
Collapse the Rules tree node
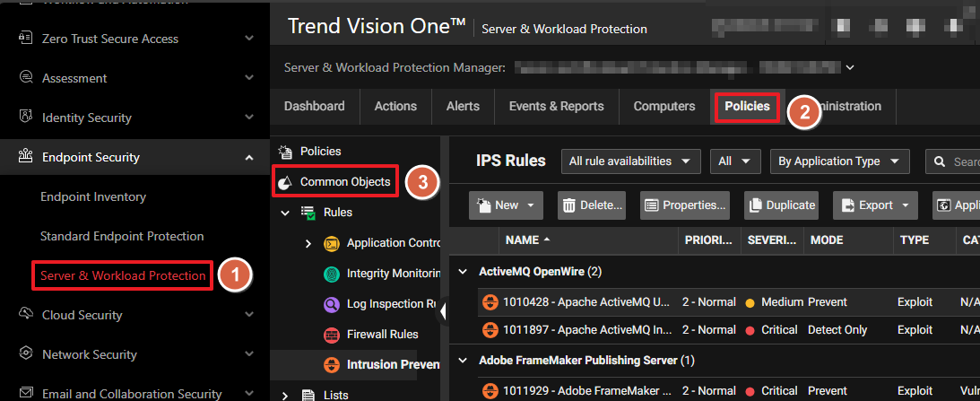(285, 213)
